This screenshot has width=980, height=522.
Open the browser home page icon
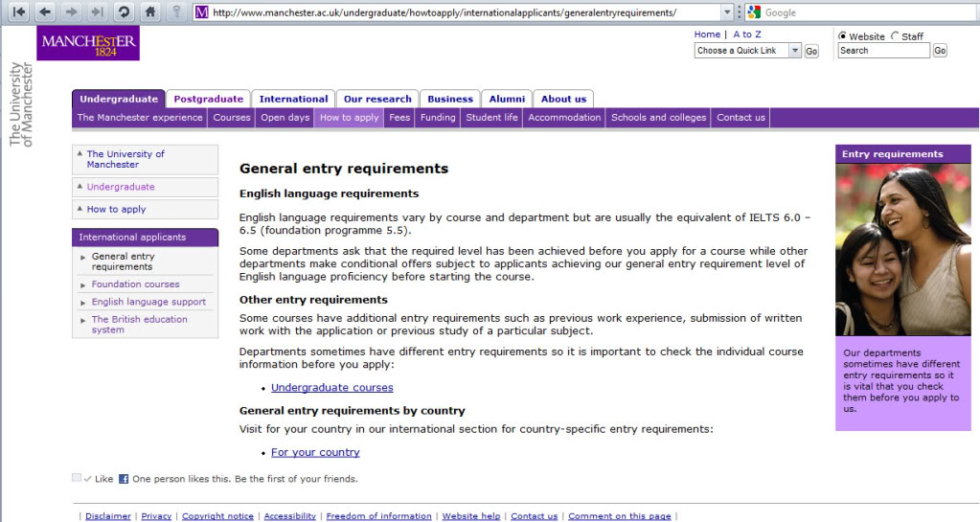coord(150,11)
